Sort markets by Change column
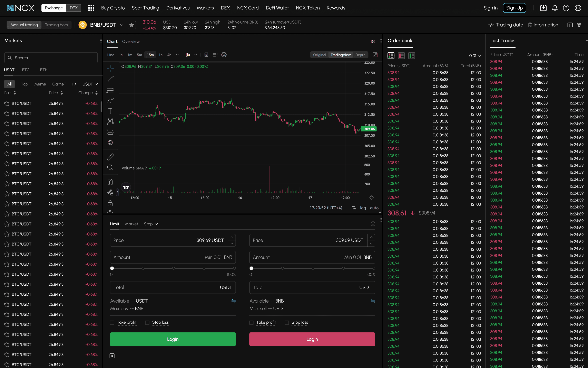Screen dimensions: 588x368 point(88,93)
